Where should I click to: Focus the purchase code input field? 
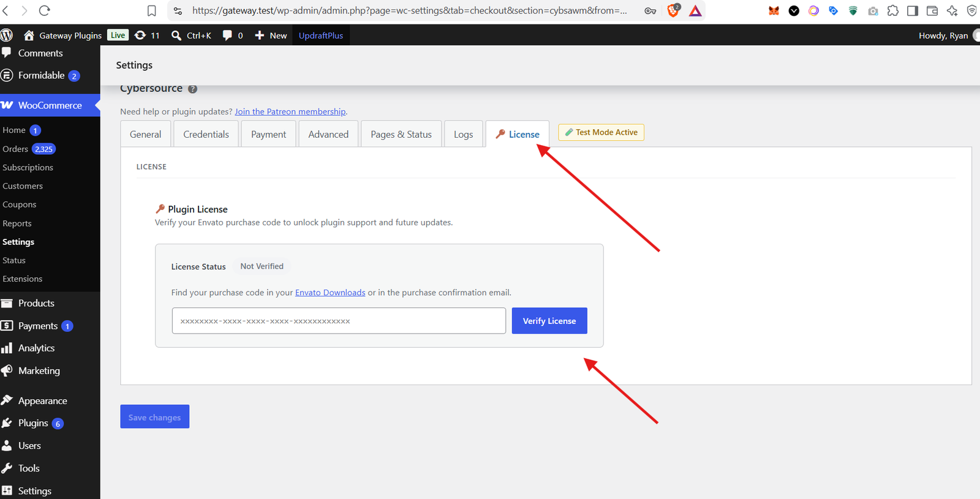point(339,321)
